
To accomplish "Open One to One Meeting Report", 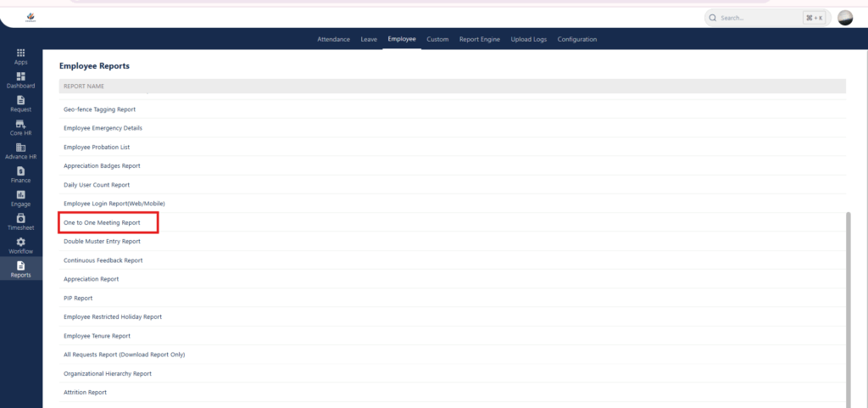I will point(453,222).
